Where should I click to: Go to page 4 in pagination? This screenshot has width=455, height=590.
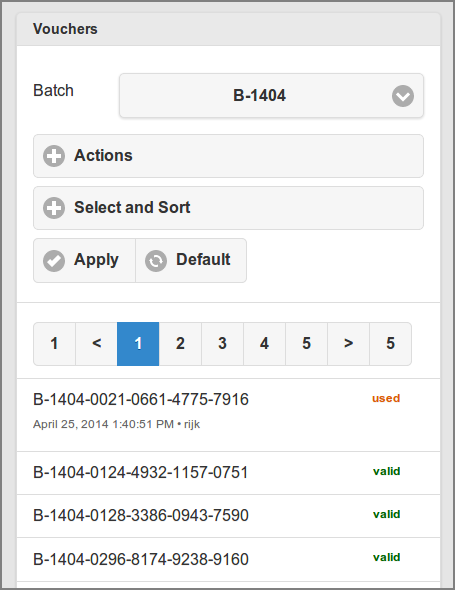(x=265, y=344)
